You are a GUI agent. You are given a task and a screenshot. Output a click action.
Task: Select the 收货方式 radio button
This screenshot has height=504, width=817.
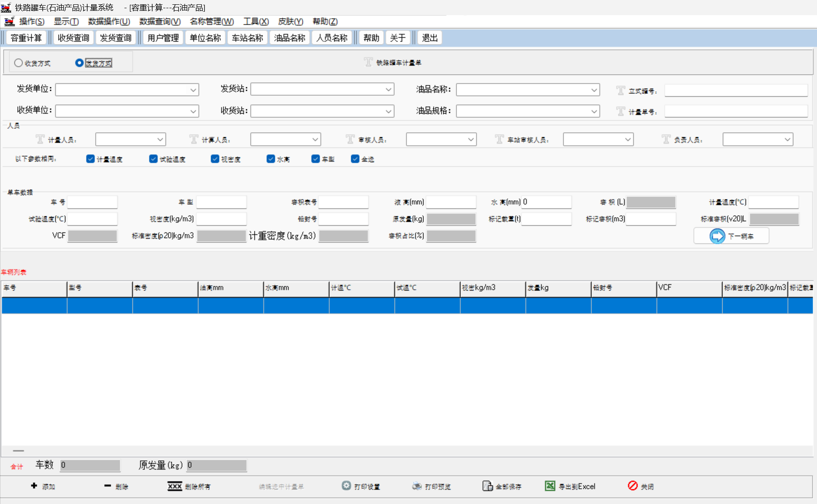coord(19,63)
